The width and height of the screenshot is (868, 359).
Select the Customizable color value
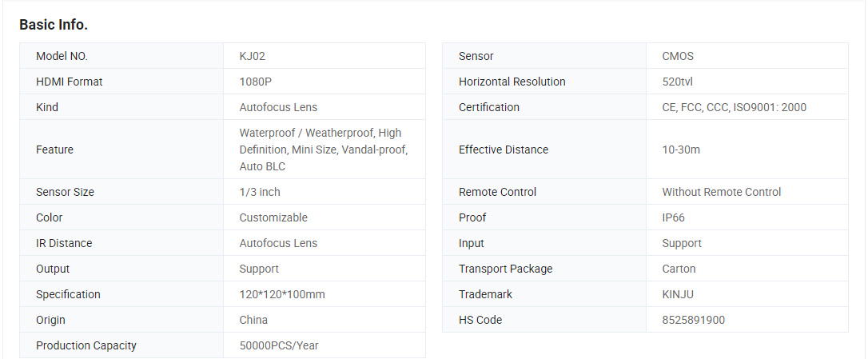[273, 217]
